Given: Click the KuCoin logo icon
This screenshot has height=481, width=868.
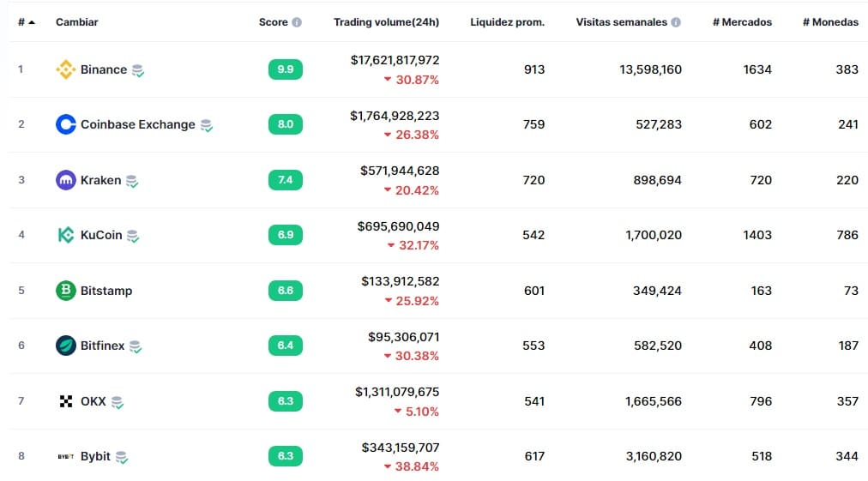Looking at the screenshot, I should [x=66, y=235].
